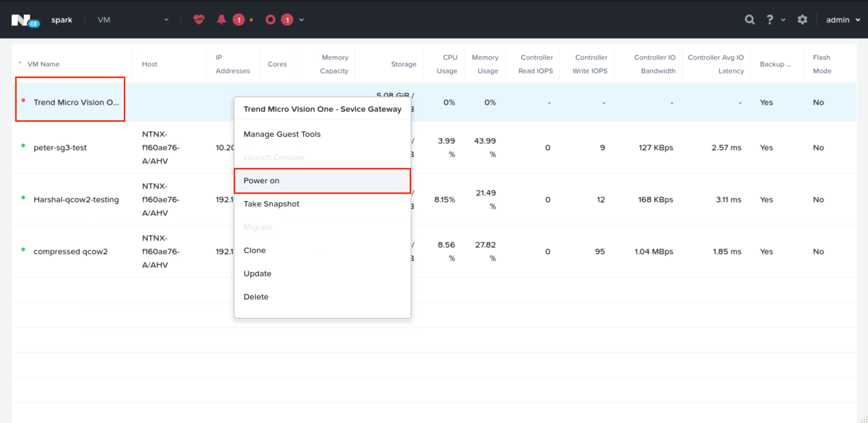868x423 pixels.
Task: Sort by the CPU Usage column header
Action: click(447, 64)
